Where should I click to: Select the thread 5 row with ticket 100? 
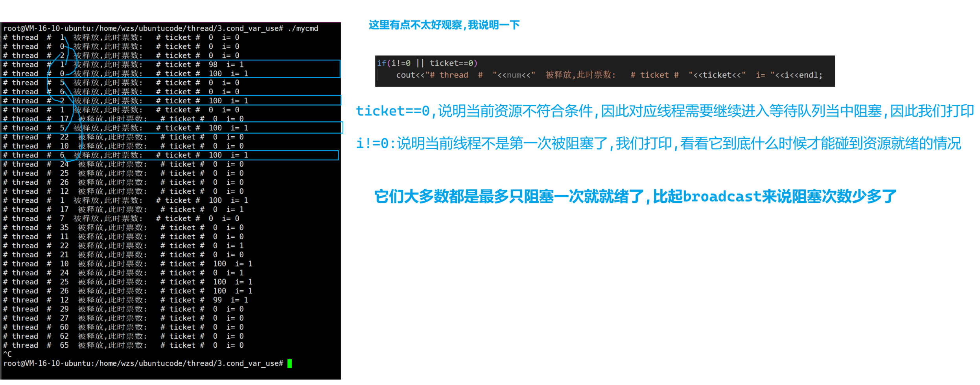tap(126, 128)
